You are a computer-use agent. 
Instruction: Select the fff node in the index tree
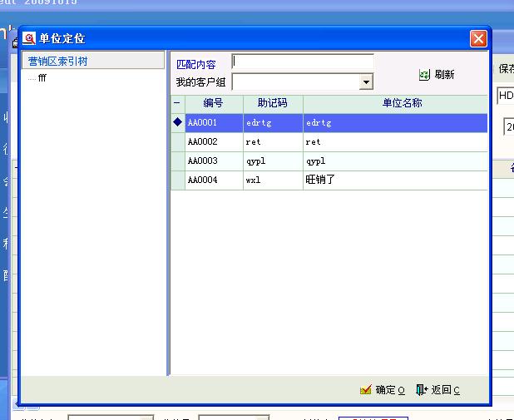(x=42, y=77)
